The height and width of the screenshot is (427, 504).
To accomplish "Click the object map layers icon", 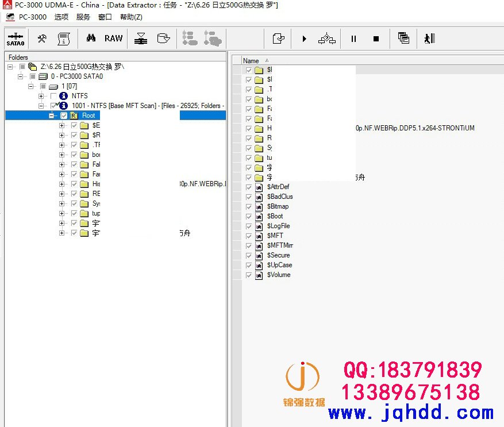I will tap(141, 39).
